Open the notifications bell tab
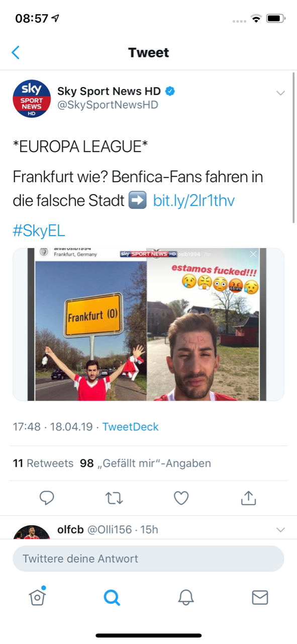 [x=186, y=597]
